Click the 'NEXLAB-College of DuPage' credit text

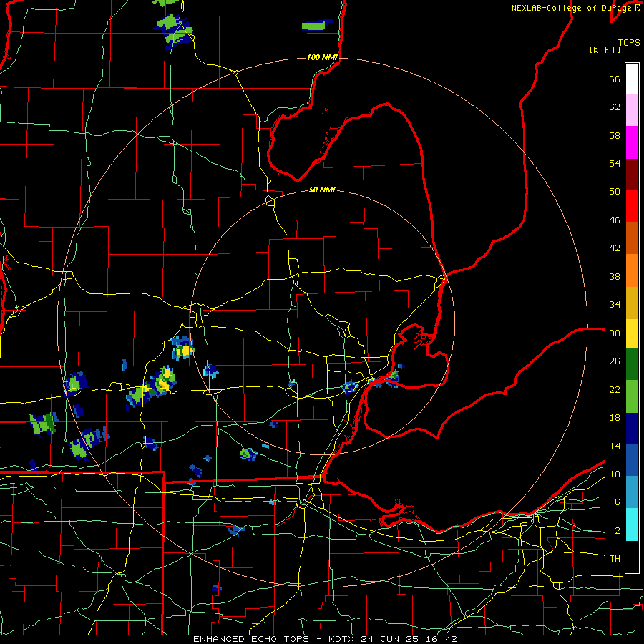[572, 8]
